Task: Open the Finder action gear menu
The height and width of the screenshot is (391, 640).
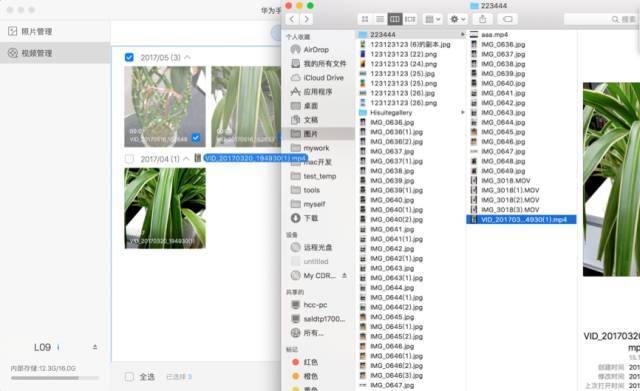Action: [458, 19]
